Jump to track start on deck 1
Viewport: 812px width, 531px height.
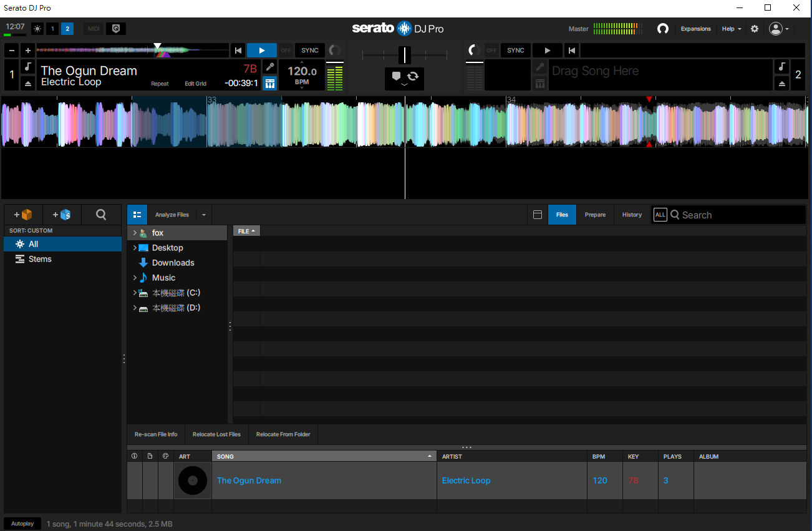point(238,51)
